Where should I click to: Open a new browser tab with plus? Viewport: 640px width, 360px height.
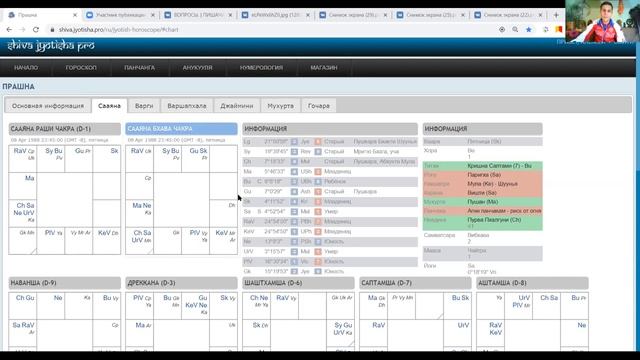556,15
